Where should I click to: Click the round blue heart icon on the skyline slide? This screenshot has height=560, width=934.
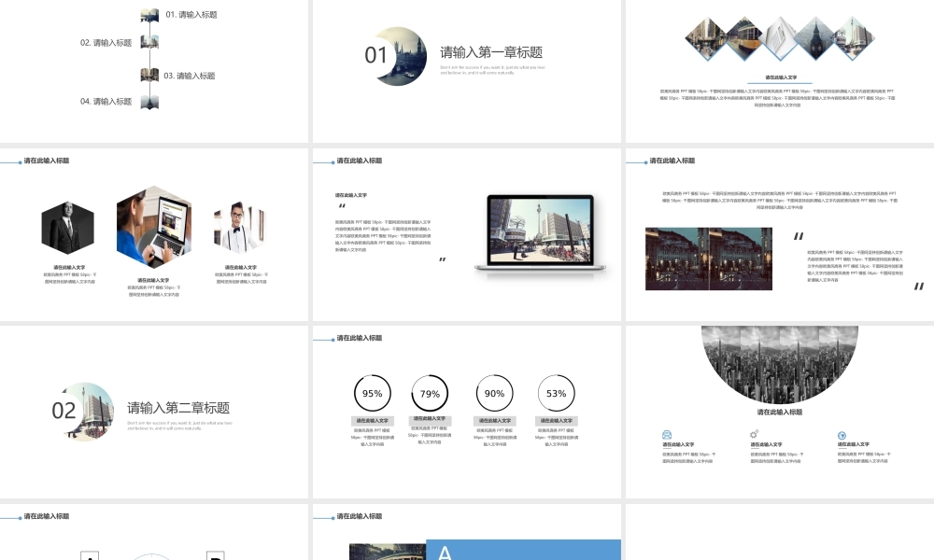tap(842, 436)
